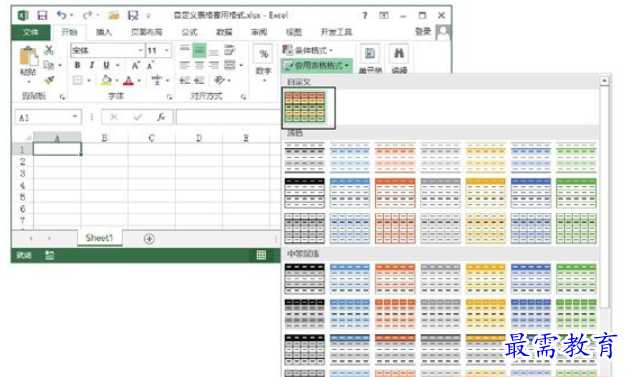Toggle top vertical alignment
This screenshot has width=626, height=377.
(x=184, y=50)
